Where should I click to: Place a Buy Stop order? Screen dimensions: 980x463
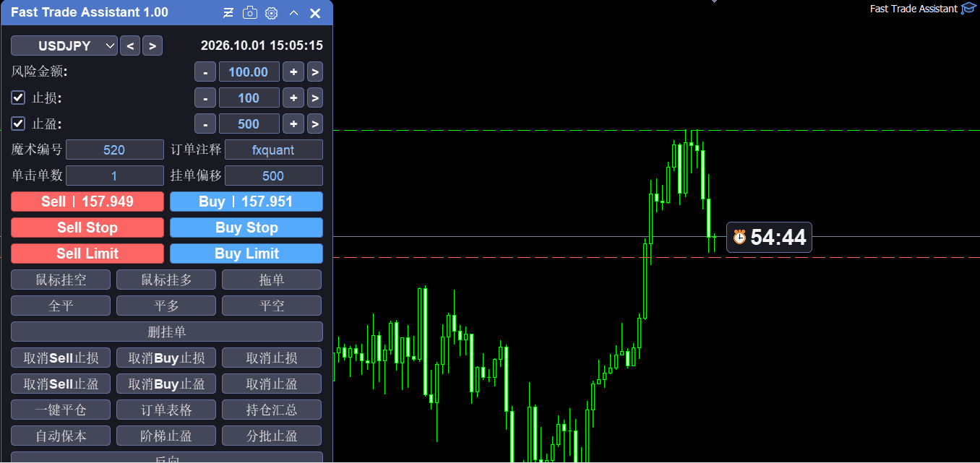(246, 228)
